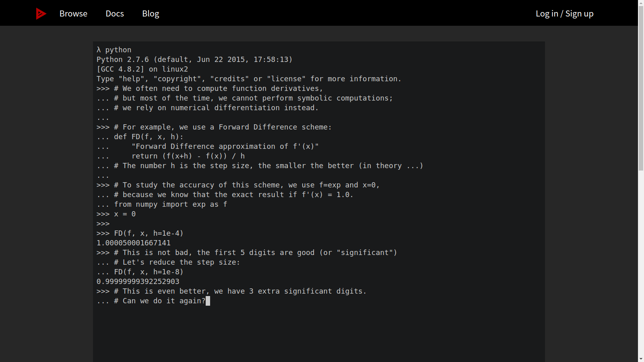Click the '# Can we do it again?' comment
This screenshot has width=644, height=362.
coord(160,301)
